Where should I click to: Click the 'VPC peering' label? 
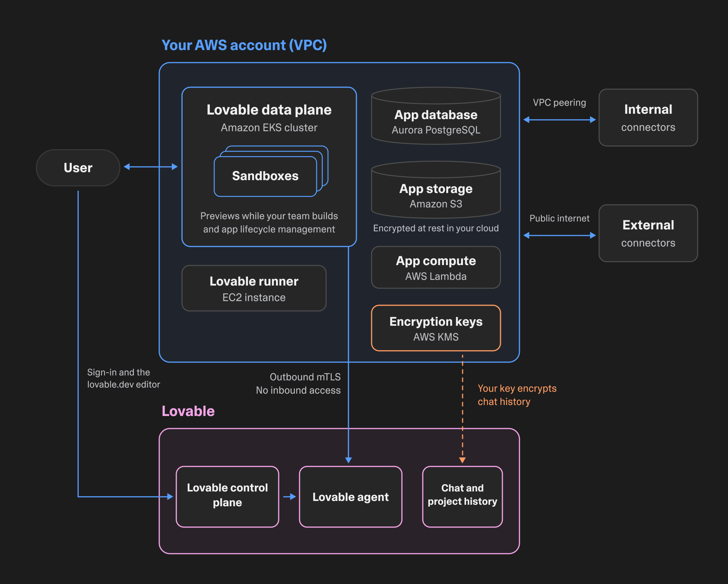559,102
